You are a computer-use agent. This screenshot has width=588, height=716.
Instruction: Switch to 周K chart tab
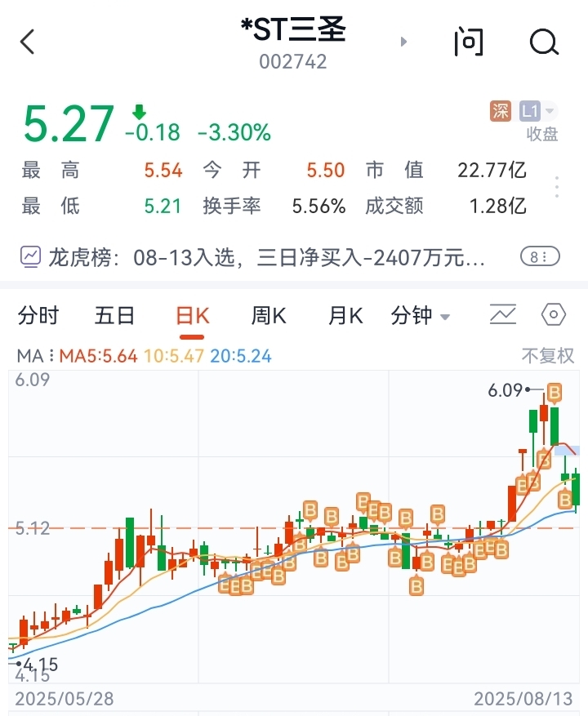[269, 315]
